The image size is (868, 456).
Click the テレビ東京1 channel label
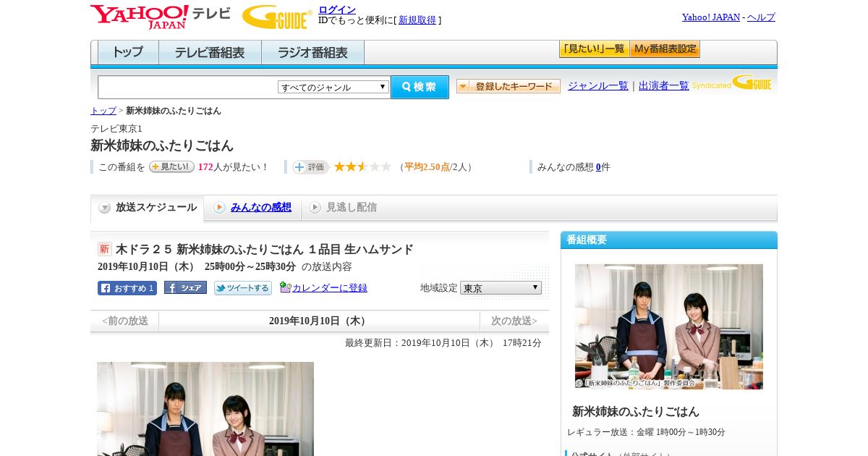pyautogui.click(x=116, y=128)
